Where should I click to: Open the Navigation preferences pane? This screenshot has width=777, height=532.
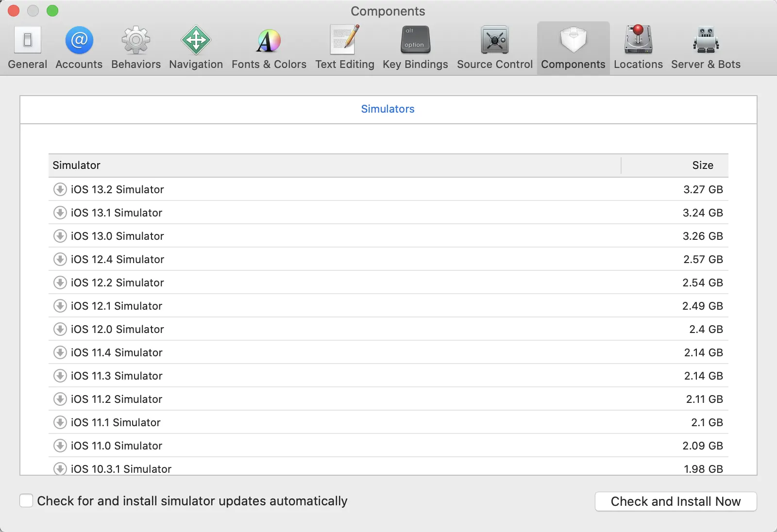(196, 48)
